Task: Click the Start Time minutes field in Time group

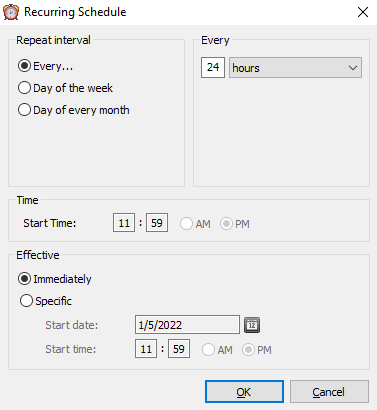Action: point(157,223)
